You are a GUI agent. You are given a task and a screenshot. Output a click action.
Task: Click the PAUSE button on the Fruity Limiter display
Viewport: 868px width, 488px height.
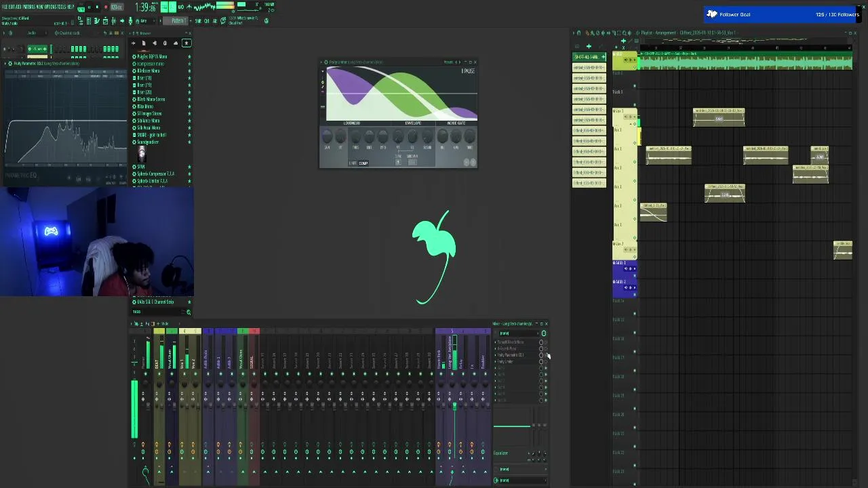tap(468, 71)
